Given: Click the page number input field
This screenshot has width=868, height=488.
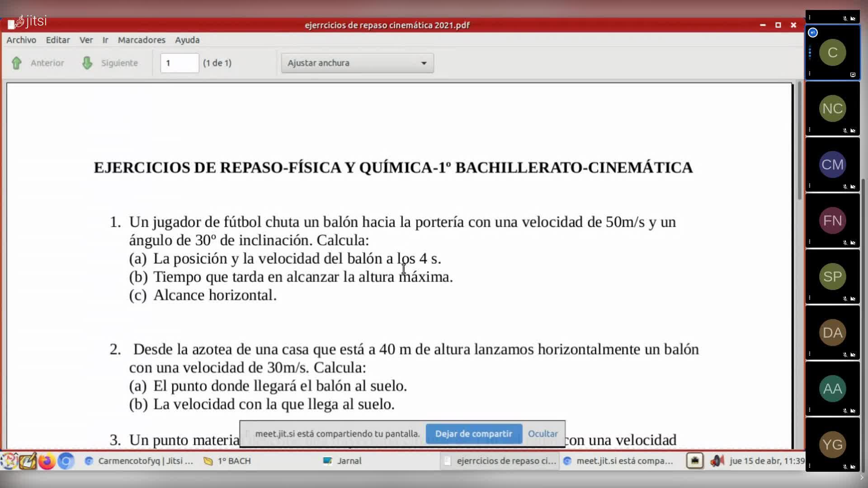Looking at the screenshot, I should pos(179,63).
